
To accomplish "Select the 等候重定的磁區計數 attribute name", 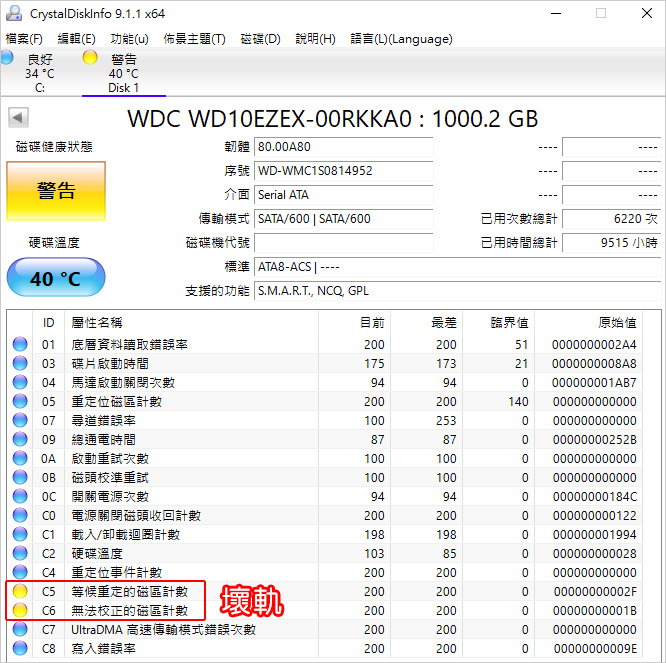I will point(129,592).
